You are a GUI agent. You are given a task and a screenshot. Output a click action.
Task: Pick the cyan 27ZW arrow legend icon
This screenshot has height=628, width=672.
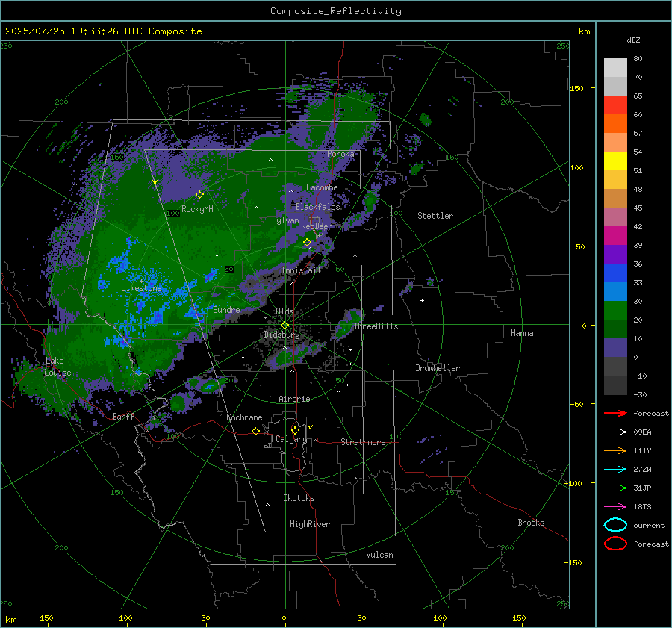[x=615, y=470]
